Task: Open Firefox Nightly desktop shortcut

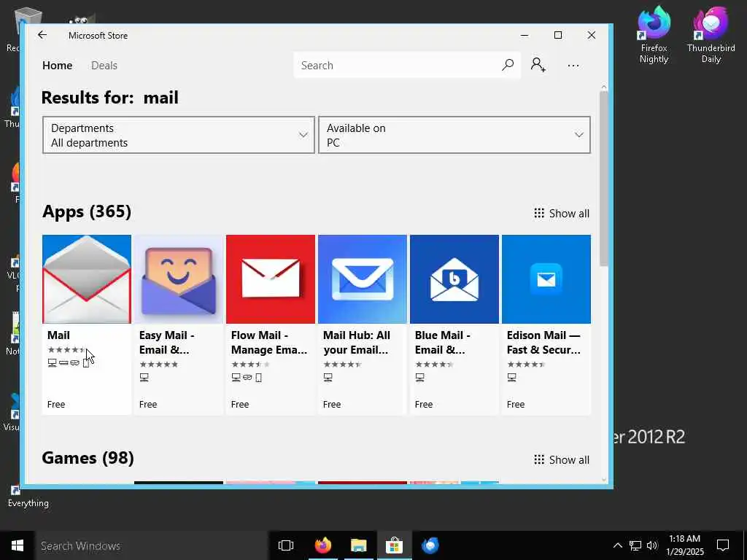Action: point(654,35)
